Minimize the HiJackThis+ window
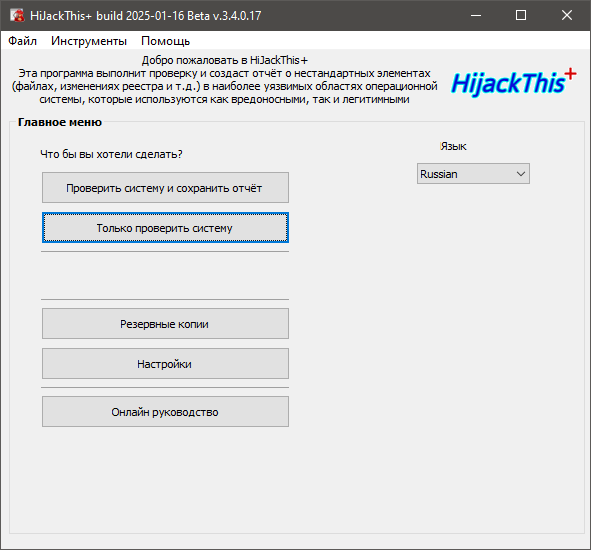The width and height of the screenshot is (591, 550). click(x=476, y=15)
